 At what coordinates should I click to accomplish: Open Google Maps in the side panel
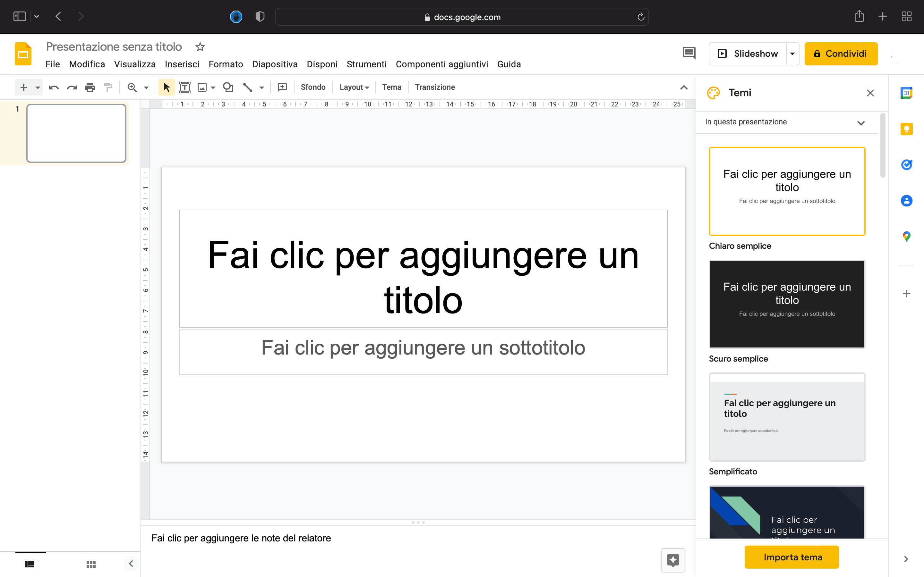point(907,236)
